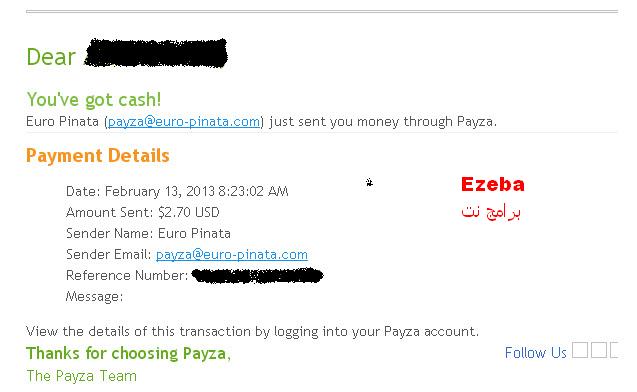Click the View the details of this transaction sentence
Viewport: 637px width, 392px height.
click(252, 331)
